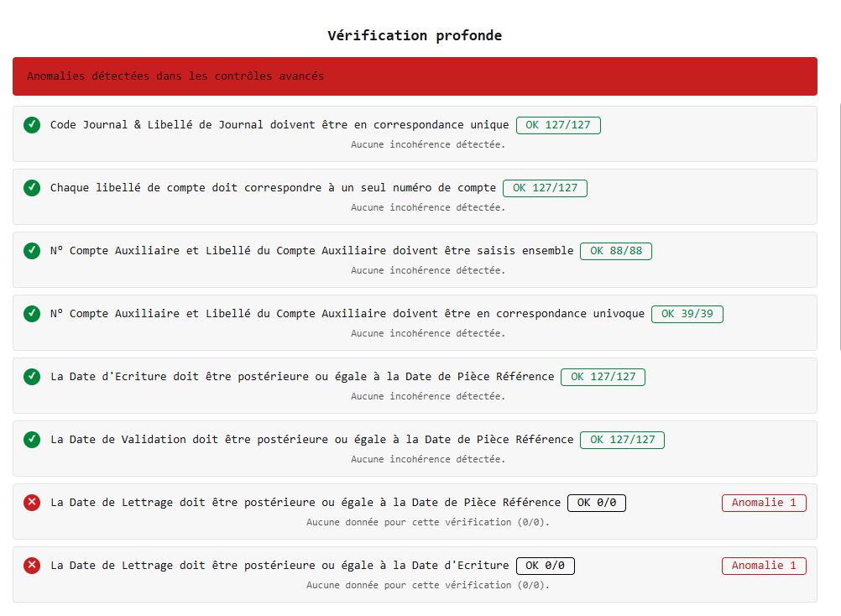Click green check icon for Code Journal rule
The height and width of the screenshot is (616, 841).
click(32, 125)
